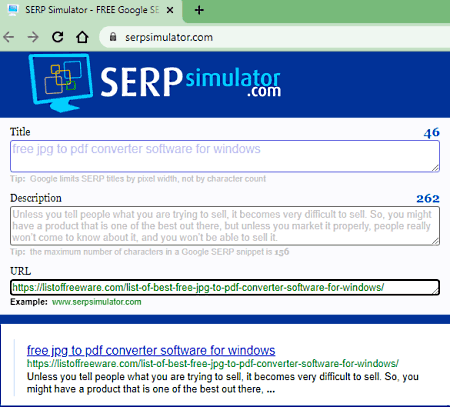The image size is (450, 407).
Task: Click the title character count 46
Action: (x=432, y=133)
